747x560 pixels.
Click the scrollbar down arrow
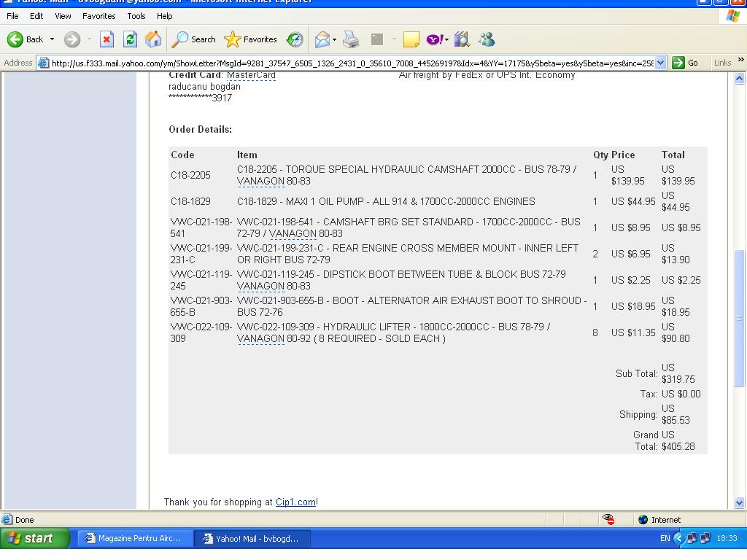coord(740,502)
